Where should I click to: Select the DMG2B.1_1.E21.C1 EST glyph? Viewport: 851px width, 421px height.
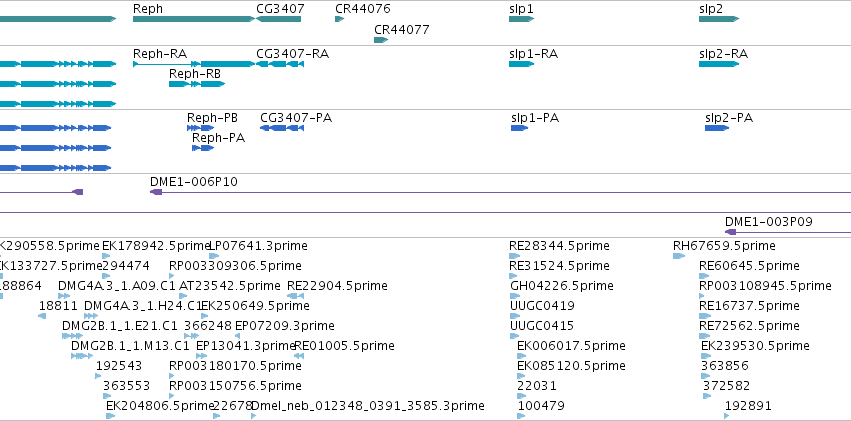[72, 336]
